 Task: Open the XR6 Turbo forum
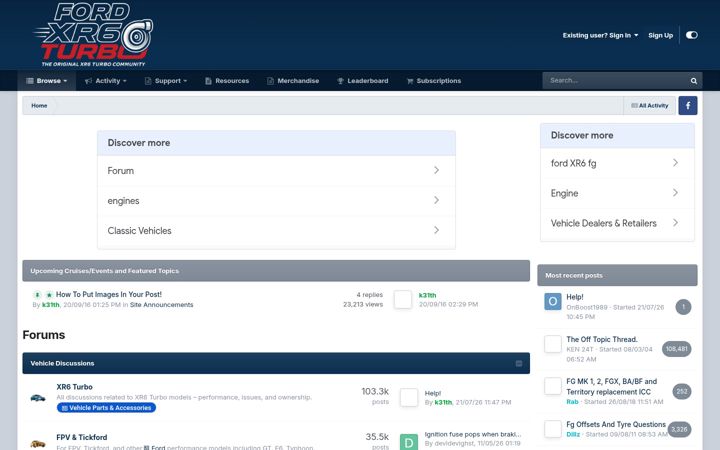point(74,387)
